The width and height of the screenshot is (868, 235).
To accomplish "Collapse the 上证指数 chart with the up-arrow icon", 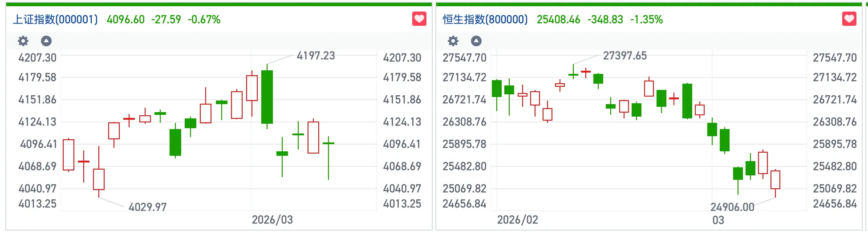I will pyautogui.click(x=46, y=41).
